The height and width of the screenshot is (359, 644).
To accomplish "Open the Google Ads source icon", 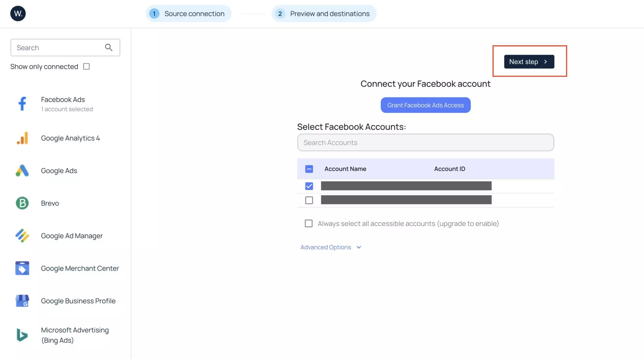I will 22,171.
